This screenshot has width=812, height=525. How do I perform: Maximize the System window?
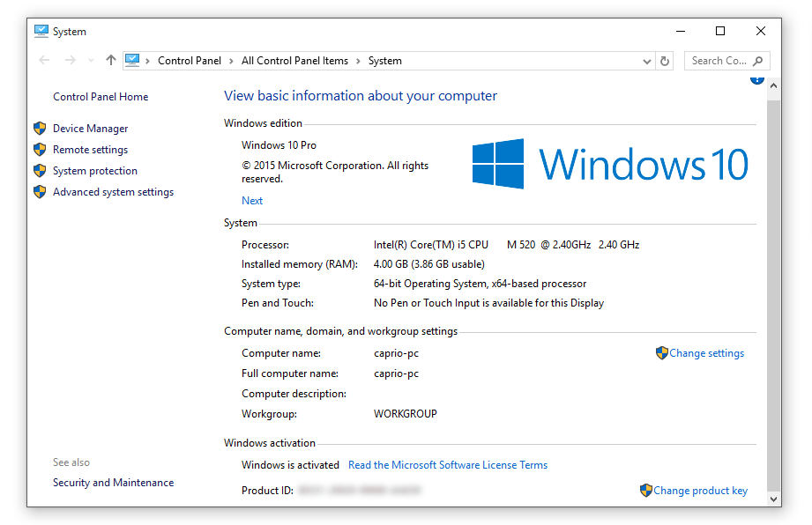719,31
